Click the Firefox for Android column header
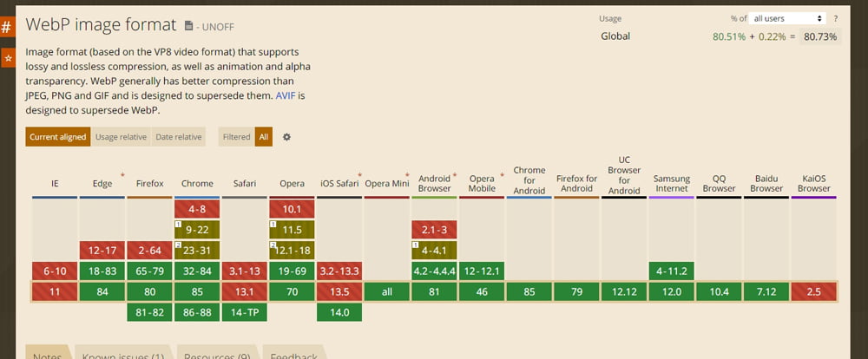 coord(577,184)
